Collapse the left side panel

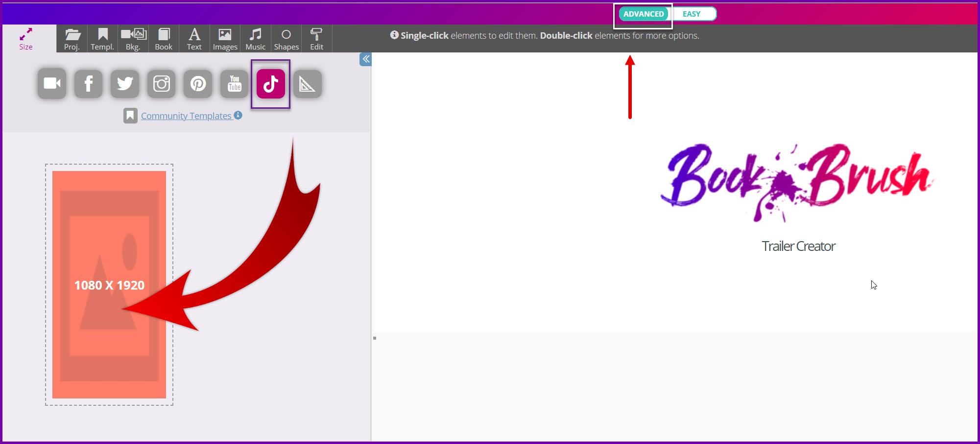pos(365,59)
